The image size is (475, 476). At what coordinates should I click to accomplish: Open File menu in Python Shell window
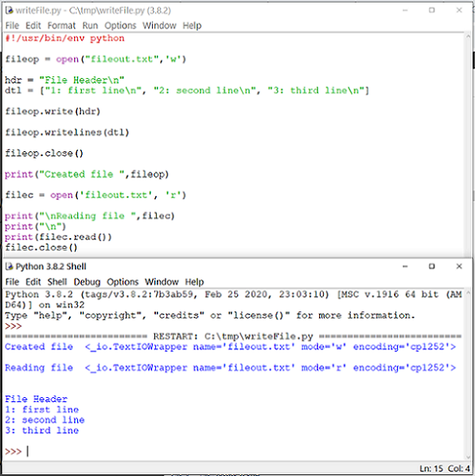12,282
